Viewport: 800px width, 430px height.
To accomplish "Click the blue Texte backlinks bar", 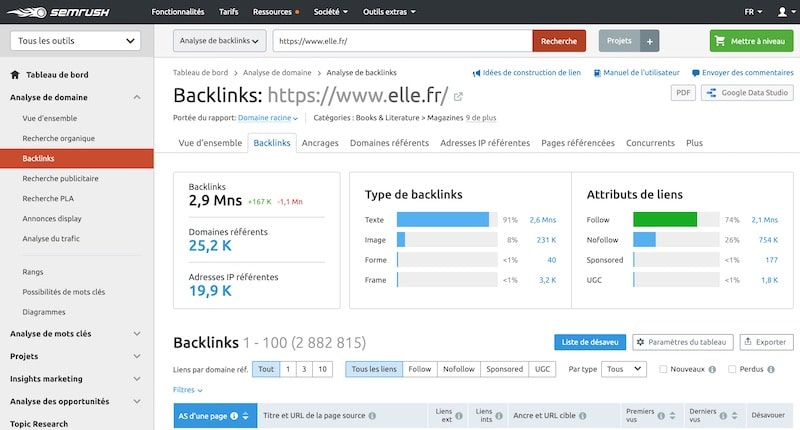I will pyautogui.click(x=443, y=219).
